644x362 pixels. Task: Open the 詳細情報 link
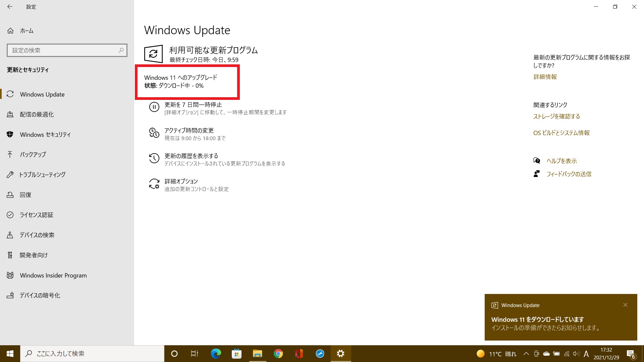pyautogui.click(x=545, y=77)
